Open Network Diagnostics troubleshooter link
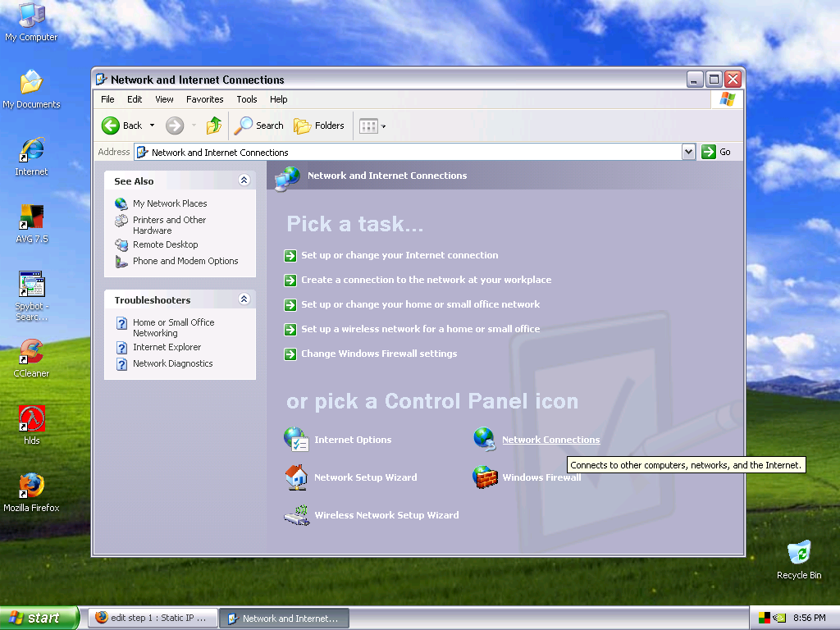This screenshot has width=840, height=630. click(173, 363)
